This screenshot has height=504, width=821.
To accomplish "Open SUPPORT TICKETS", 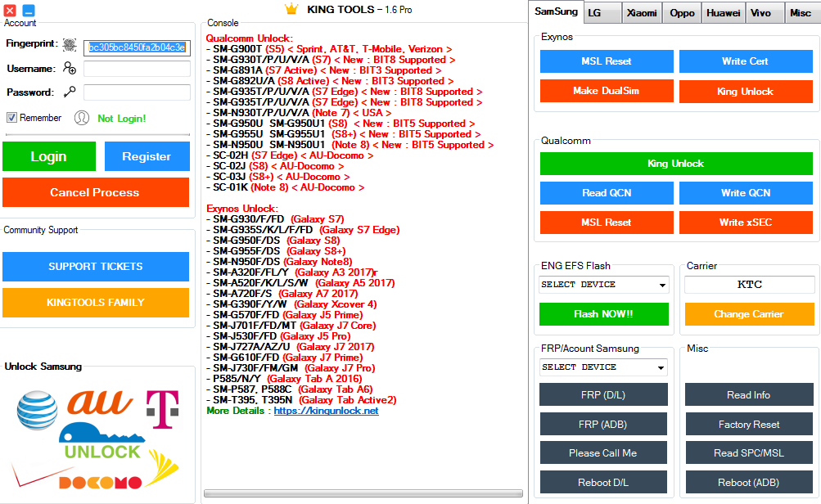I will [x=95, y=267].
